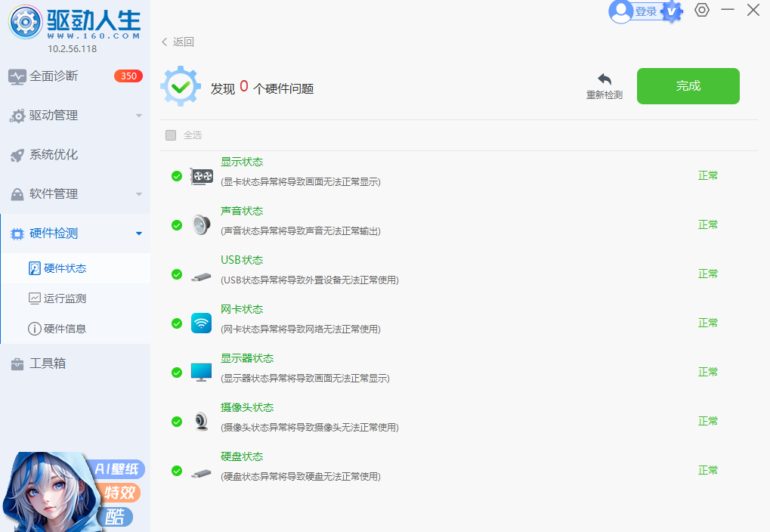Click the 摄像头状态 title text
Screen dimensions: 770x532
(x=247, y=408)
